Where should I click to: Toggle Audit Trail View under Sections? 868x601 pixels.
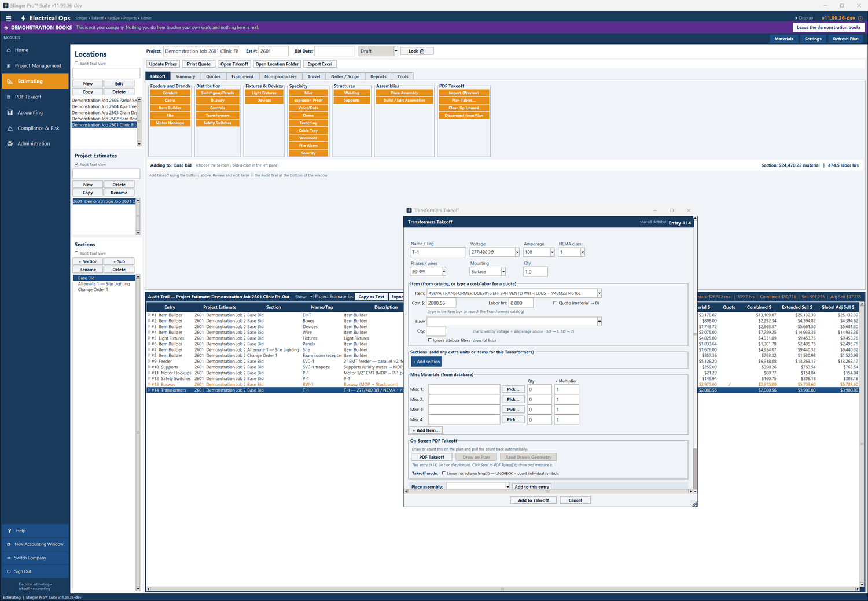(x=76, y=253)
